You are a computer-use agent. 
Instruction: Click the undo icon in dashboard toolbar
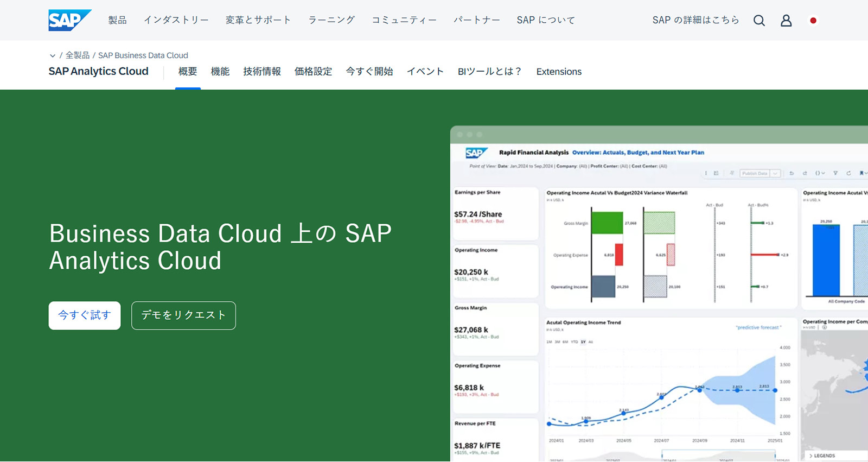[x=792, y=173]
